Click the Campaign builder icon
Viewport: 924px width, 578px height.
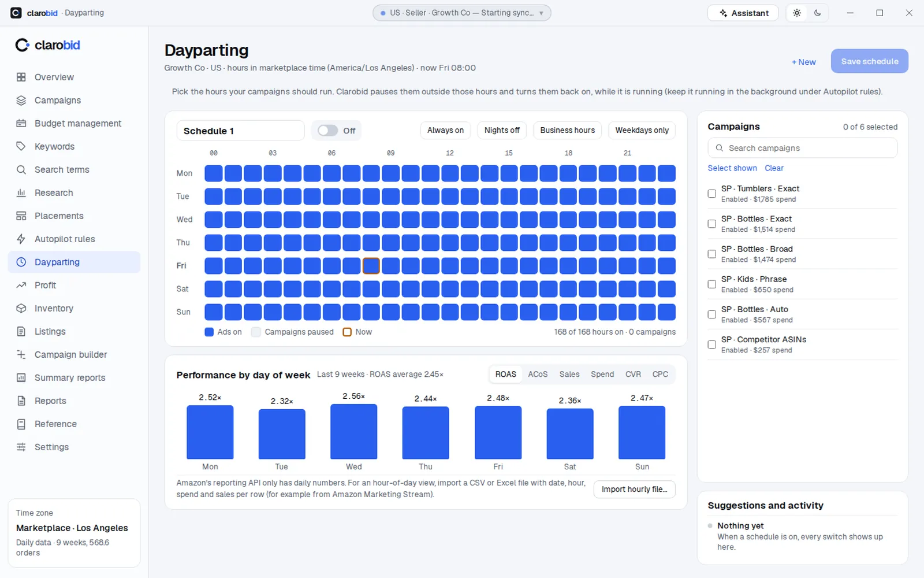click(21, 354)
